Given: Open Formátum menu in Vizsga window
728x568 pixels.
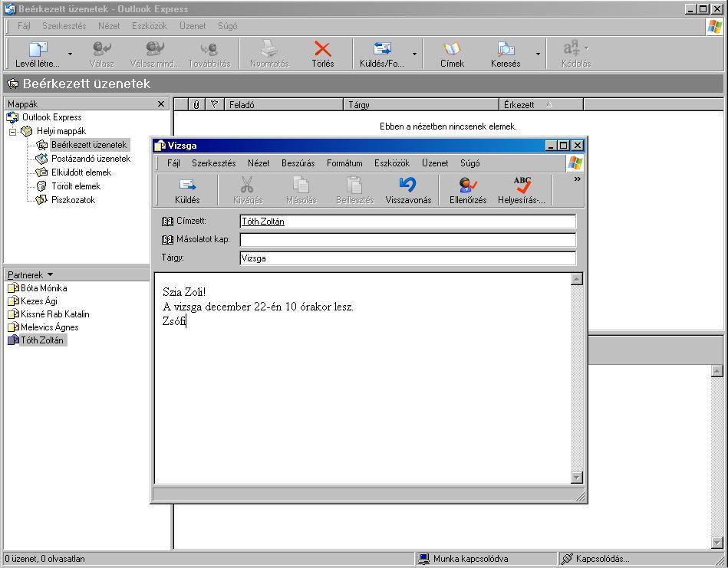Looking at the screenshot, I should [344, 163].
